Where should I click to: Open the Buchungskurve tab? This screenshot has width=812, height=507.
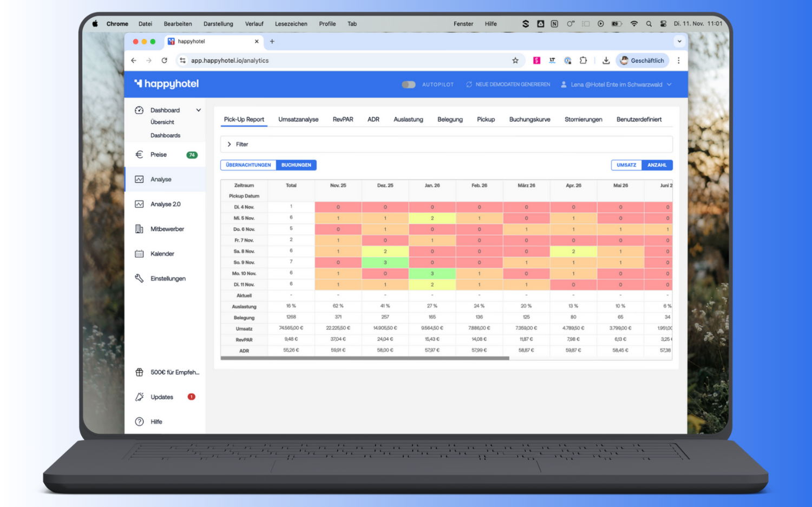tap(529, 120)
